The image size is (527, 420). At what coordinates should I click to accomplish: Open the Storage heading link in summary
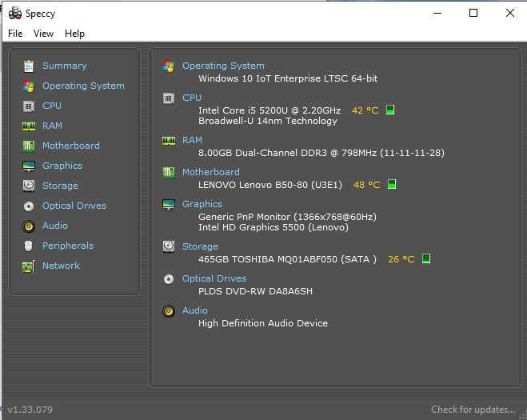pos(200,246)
